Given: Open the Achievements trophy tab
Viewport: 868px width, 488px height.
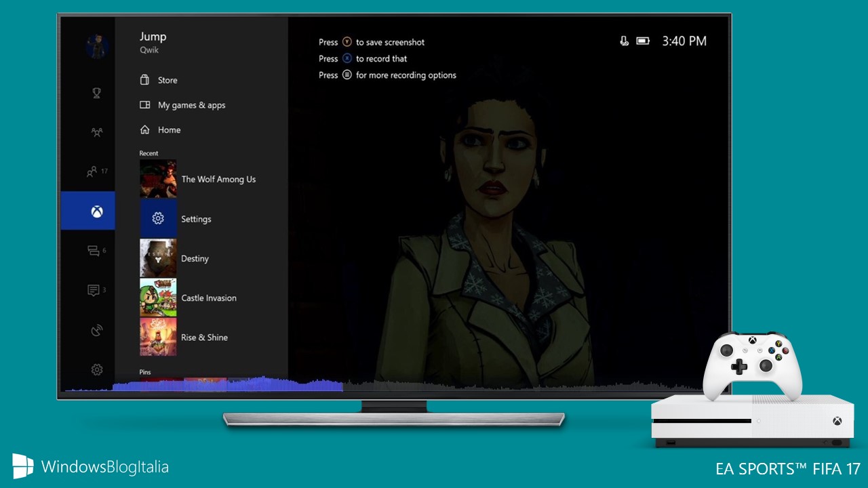Looking at the screenshot, I should 97,93.
